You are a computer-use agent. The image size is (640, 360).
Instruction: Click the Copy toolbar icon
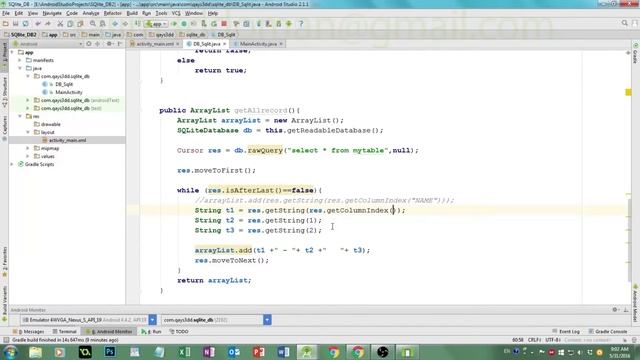click(x=70, y=24)
